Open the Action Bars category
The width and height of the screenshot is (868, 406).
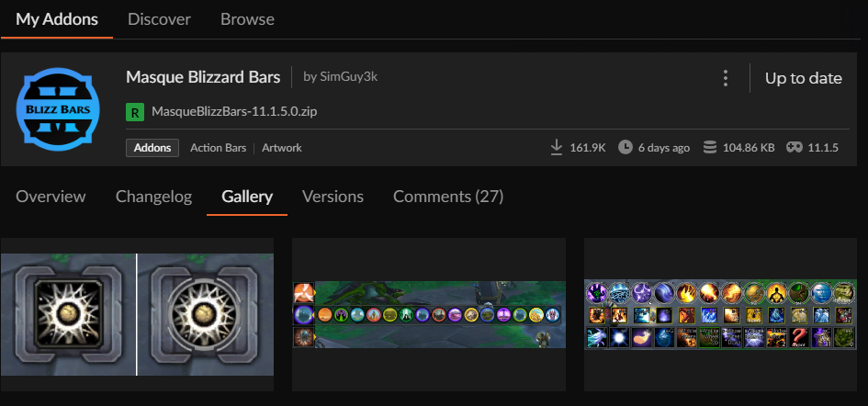coord(218,148)
